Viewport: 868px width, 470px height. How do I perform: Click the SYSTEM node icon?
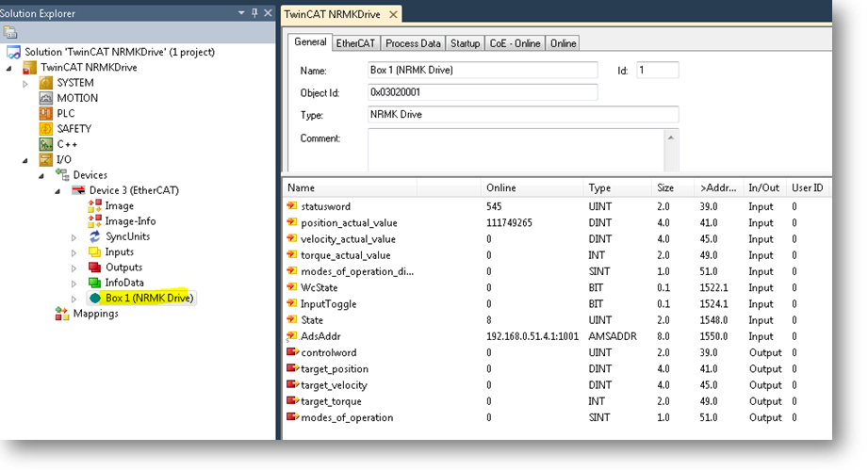coord(46,83)
